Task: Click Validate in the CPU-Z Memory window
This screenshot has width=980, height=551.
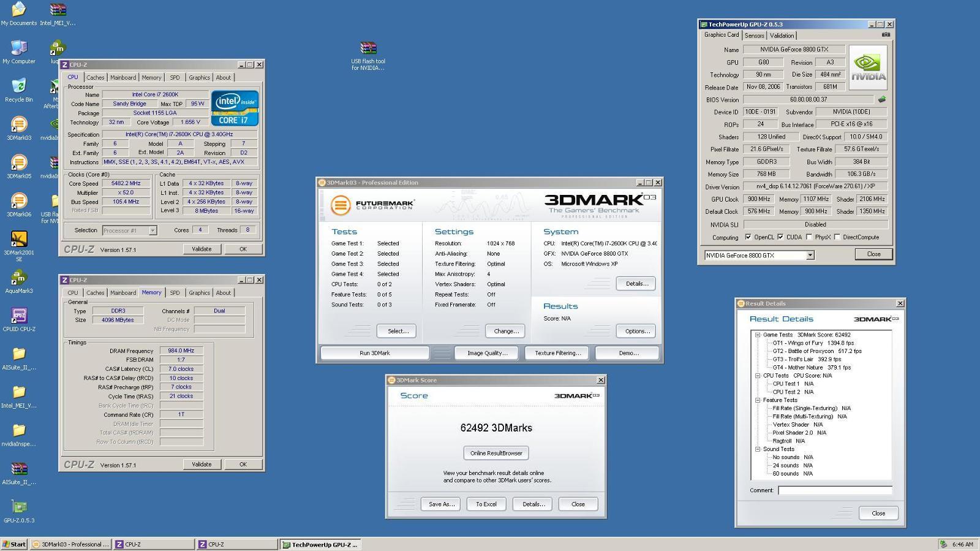Action: 202,464
